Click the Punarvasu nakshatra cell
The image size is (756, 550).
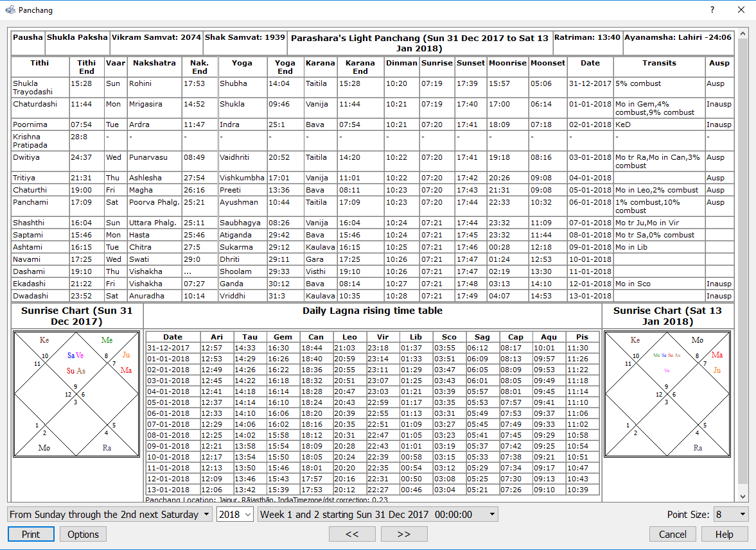[154, 161]
